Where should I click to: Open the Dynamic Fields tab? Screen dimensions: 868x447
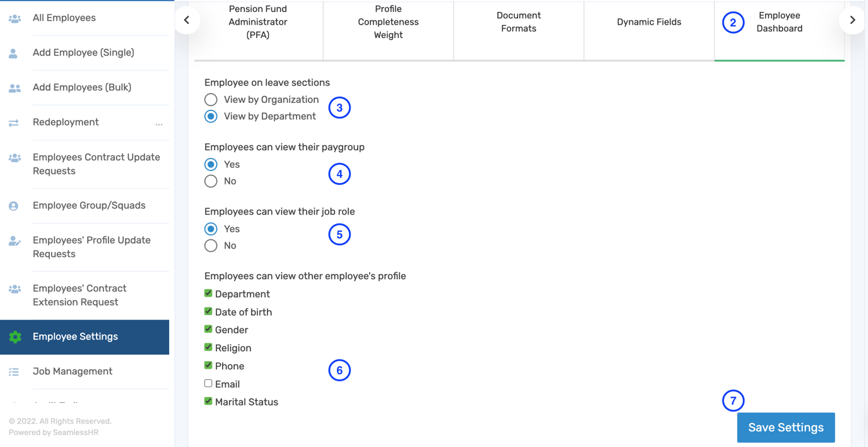click(x=648, y=21)
